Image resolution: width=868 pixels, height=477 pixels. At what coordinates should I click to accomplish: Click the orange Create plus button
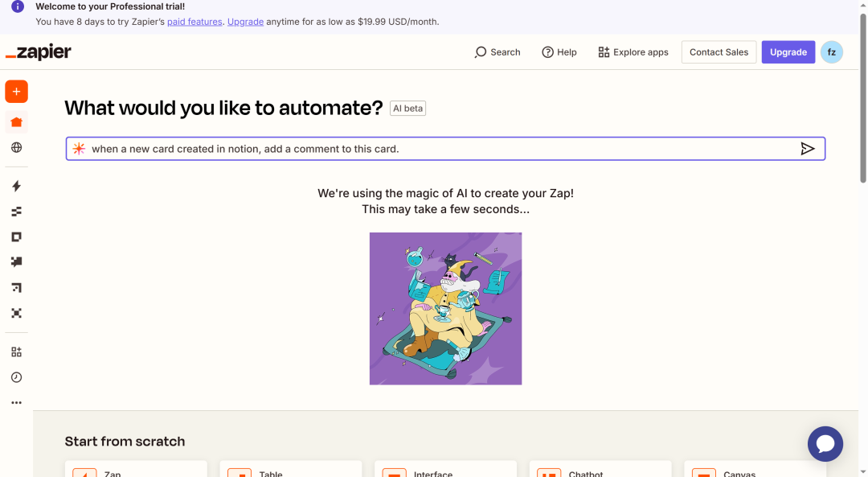tap(17, 92)
